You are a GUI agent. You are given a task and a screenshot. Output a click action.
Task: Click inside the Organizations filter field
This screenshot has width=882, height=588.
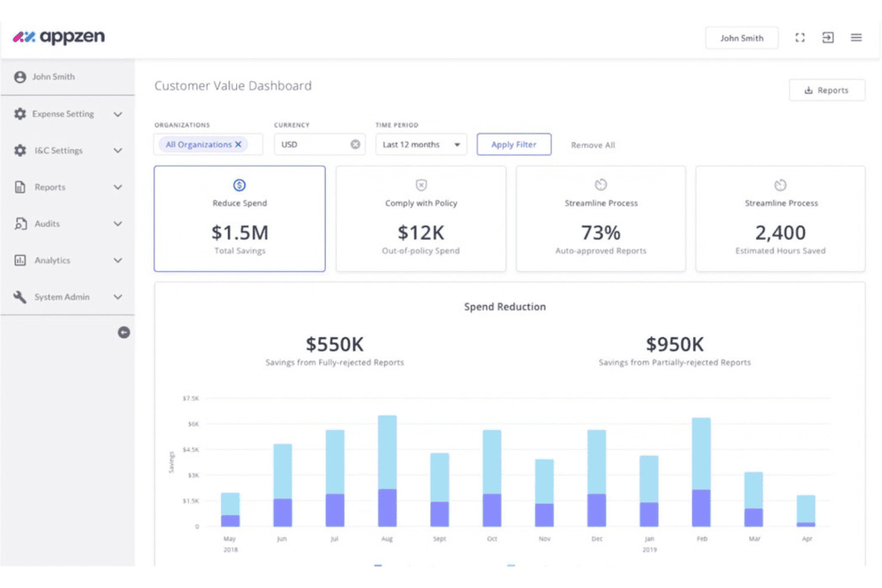point(208,144)
